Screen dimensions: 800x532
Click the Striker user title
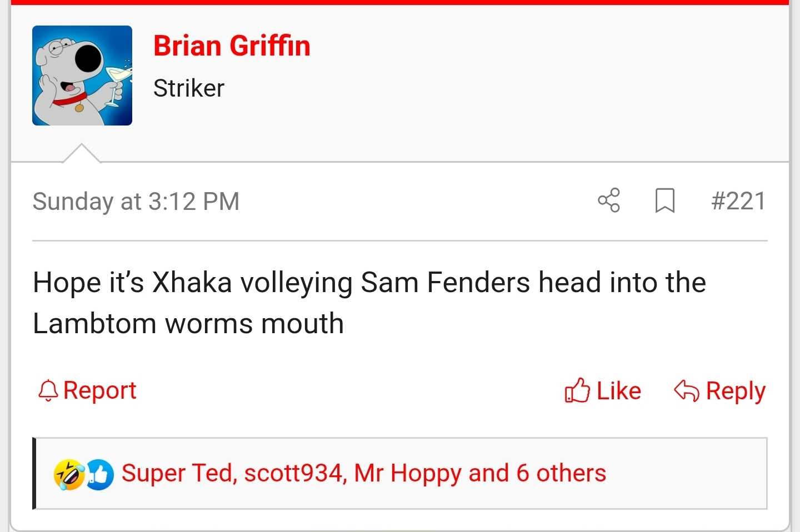coord(189,88)
